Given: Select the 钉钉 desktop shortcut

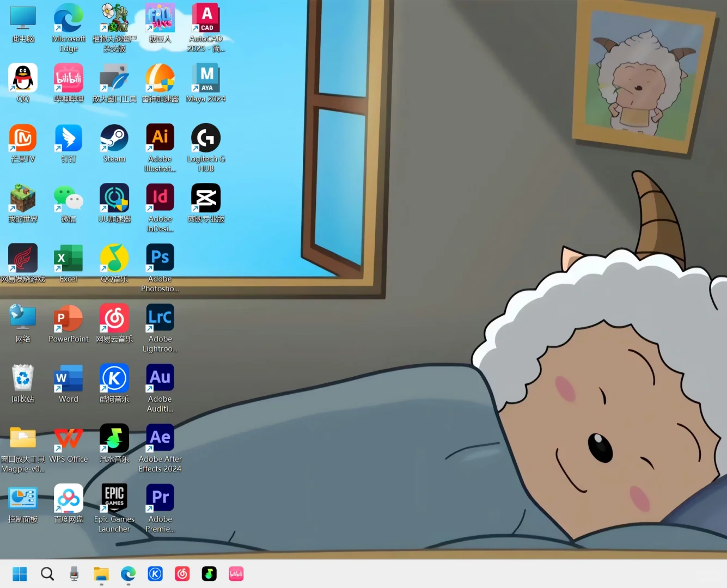Looking at the screenshot, I should [x=69, y=144].
